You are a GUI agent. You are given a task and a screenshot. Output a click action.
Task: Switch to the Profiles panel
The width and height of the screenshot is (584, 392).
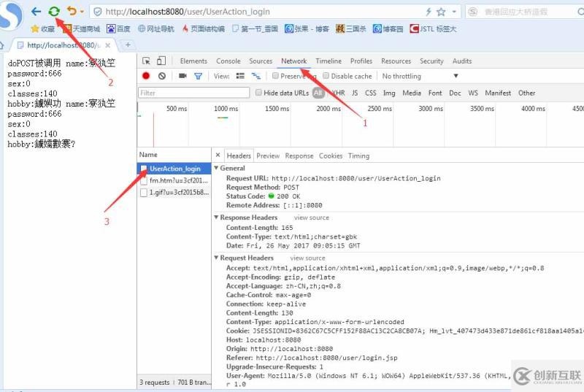click(x=361, y=61)
